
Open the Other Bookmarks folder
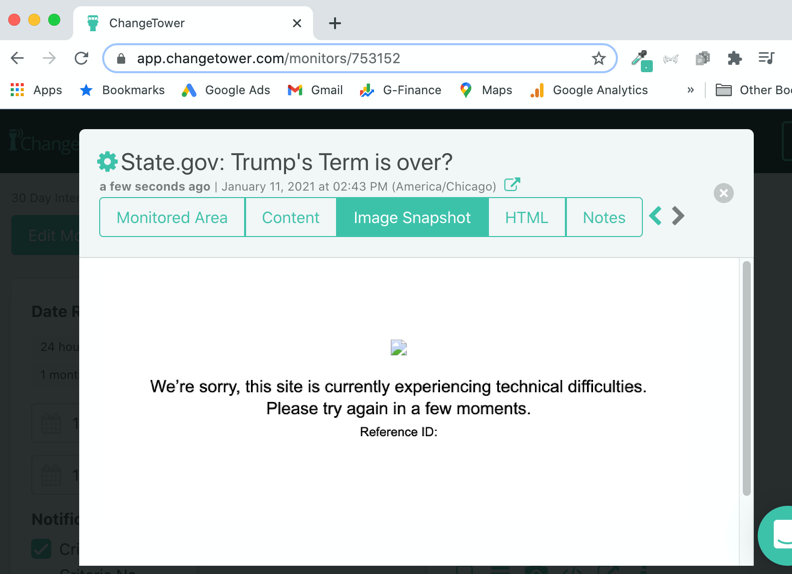(x=753, y=90)
